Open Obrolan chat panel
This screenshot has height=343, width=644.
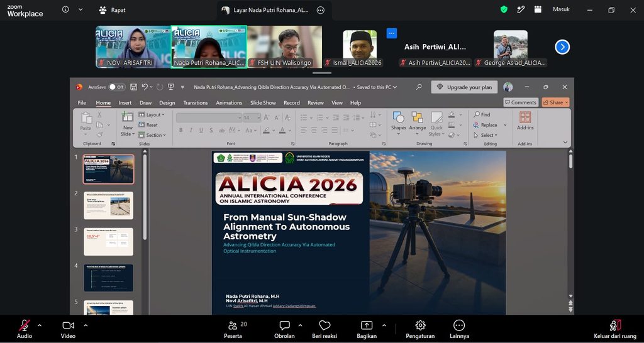tap(284, 329)
